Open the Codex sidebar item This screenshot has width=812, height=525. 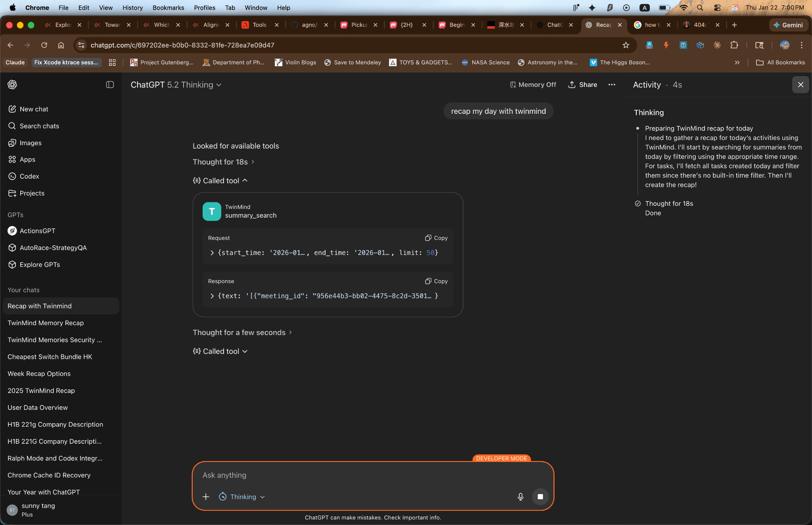(29, 176)
